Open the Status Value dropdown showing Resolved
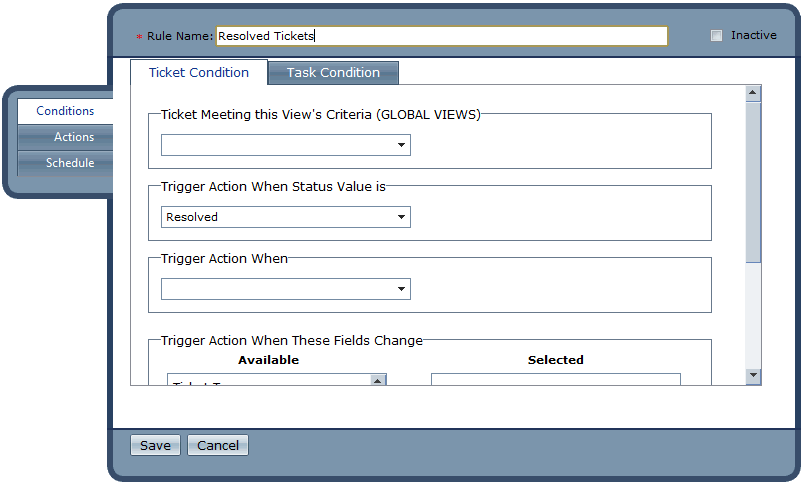Viewport: 801px width, 482px height. [x=285, y=217]
